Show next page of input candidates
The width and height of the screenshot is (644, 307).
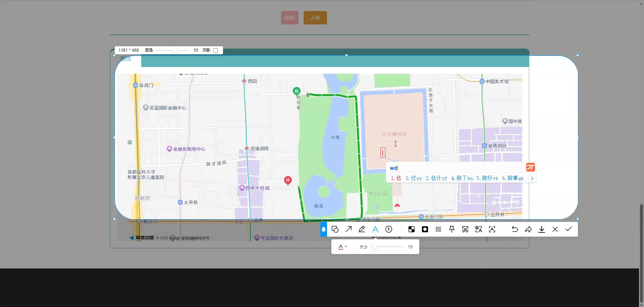click(x=532, y=178)
